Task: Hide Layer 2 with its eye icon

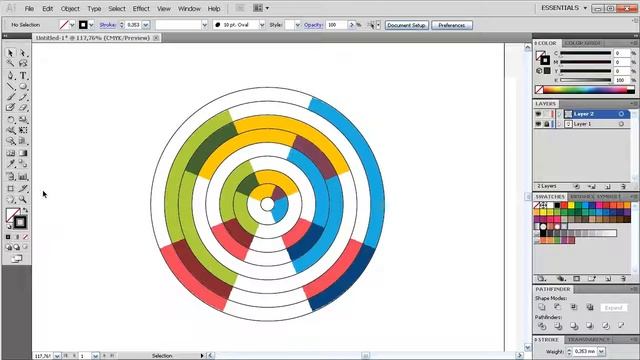Action: [538, 114]
